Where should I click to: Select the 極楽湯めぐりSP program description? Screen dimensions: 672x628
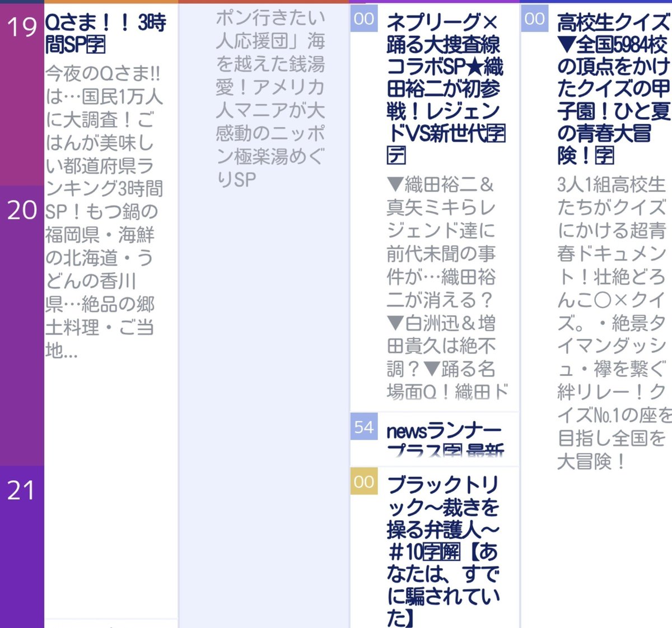click(x=270, y=99)
